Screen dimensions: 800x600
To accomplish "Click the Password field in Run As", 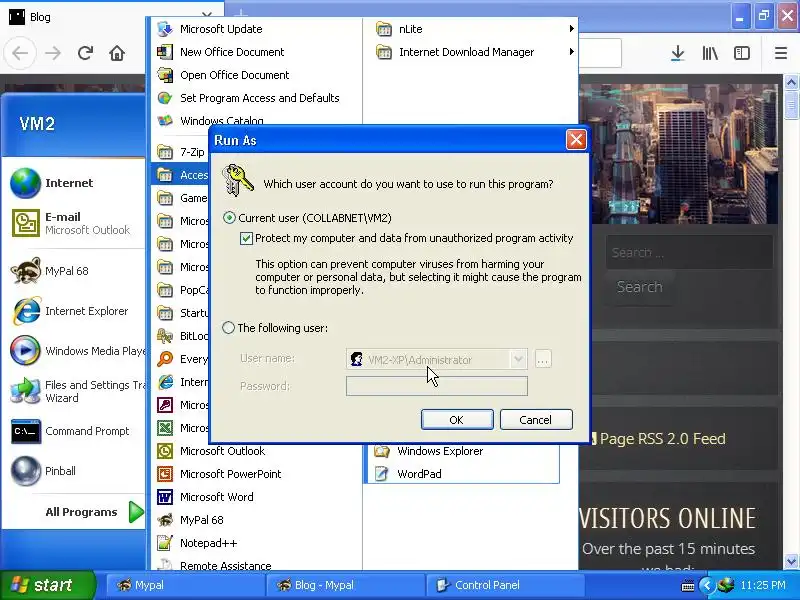I will point(437,386).
